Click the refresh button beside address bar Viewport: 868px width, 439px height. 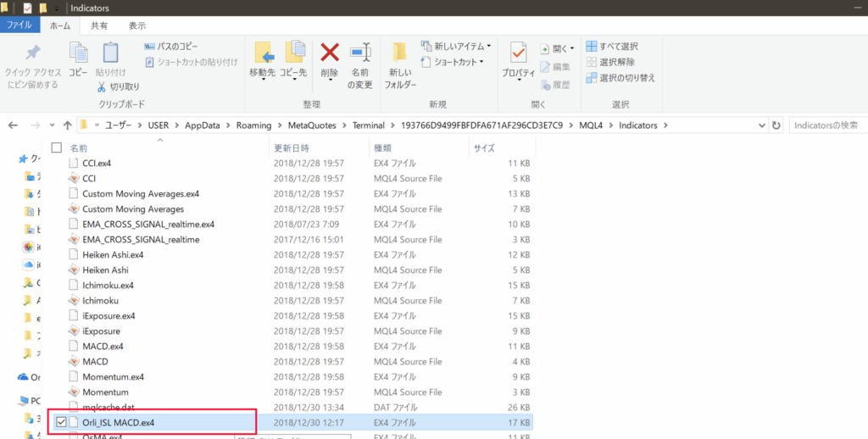point(776,125)
